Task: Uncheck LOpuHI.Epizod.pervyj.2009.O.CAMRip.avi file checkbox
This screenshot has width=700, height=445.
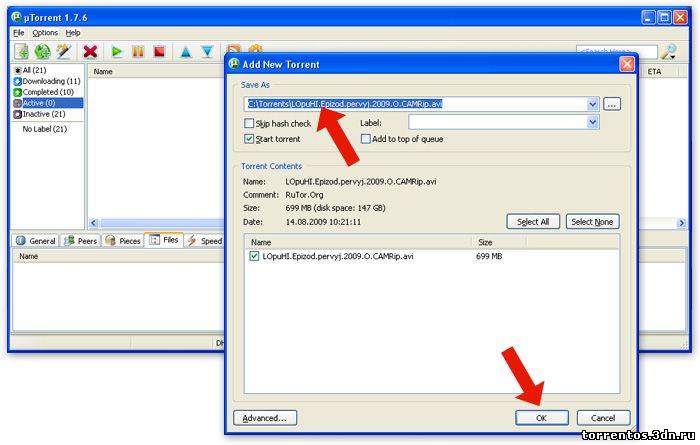Action: (254, 257)
